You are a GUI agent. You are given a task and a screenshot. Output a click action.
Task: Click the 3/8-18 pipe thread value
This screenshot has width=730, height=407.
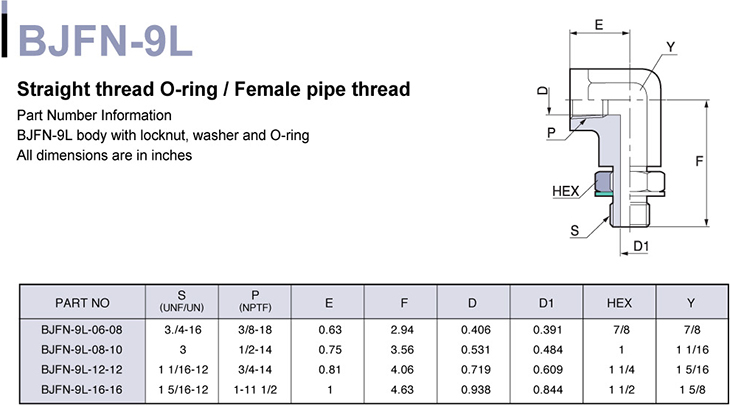tap(256, 330)
